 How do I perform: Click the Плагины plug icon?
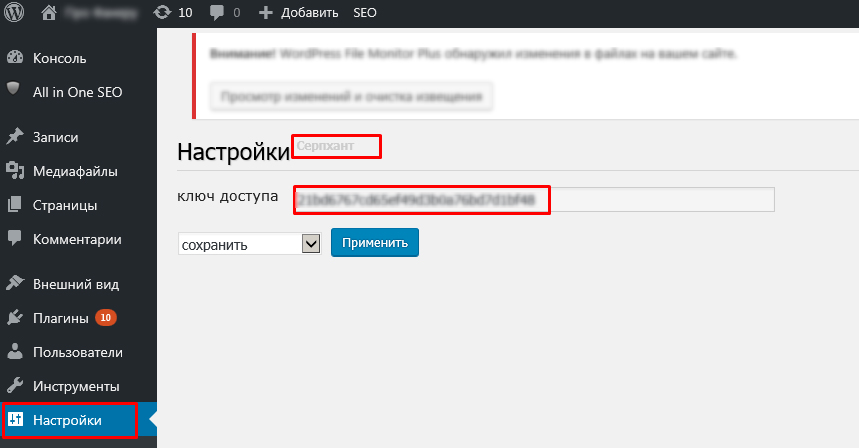pyautogui.click(x=14, y=318)
